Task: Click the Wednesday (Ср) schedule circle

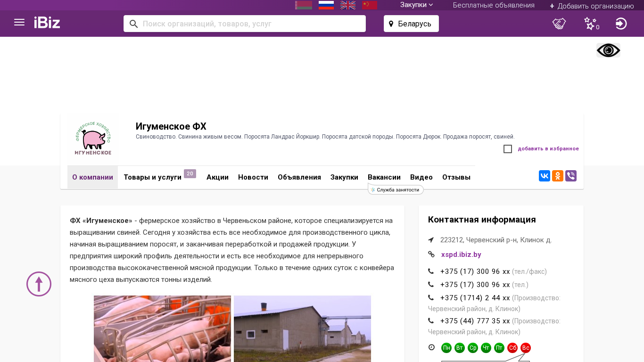Action: point(473,348)
